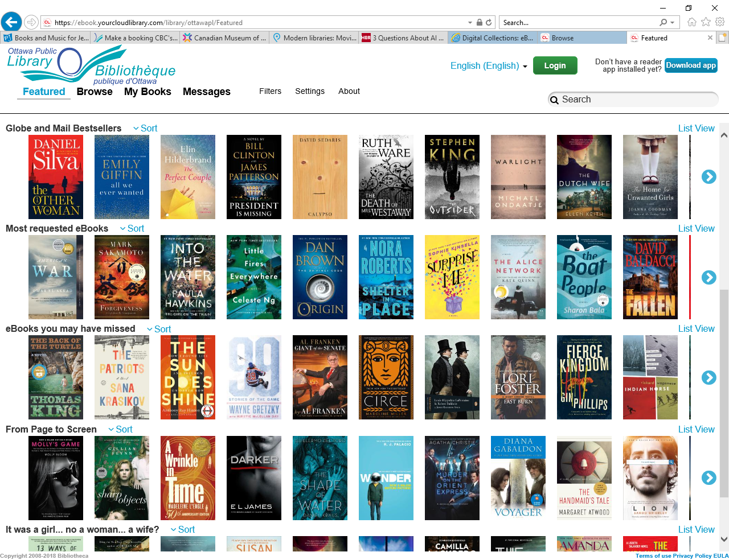Open the My Books navigation tab

148,92
